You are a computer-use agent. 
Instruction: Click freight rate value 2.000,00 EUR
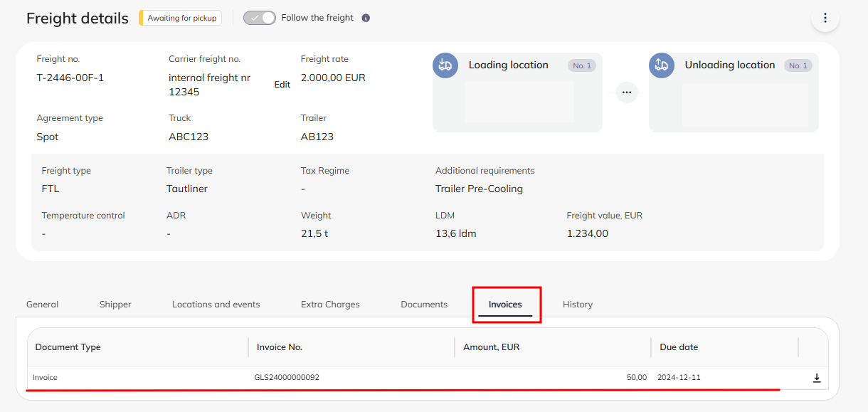(x=333, y=78)
